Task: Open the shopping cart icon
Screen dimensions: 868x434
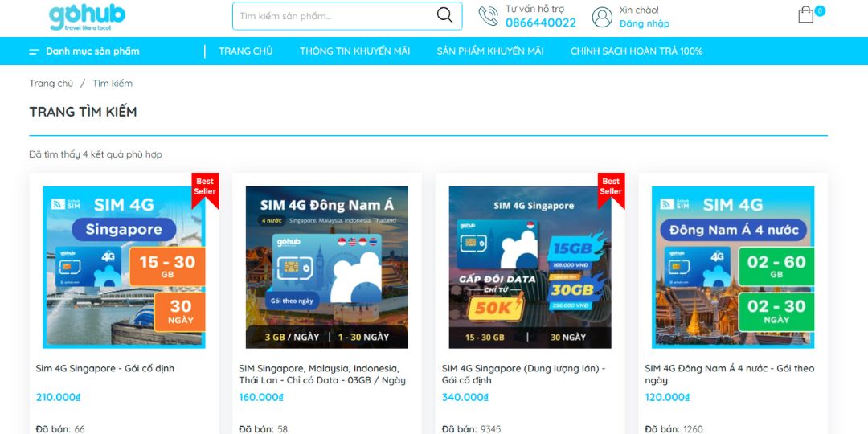Action: (x=805, y=15)
